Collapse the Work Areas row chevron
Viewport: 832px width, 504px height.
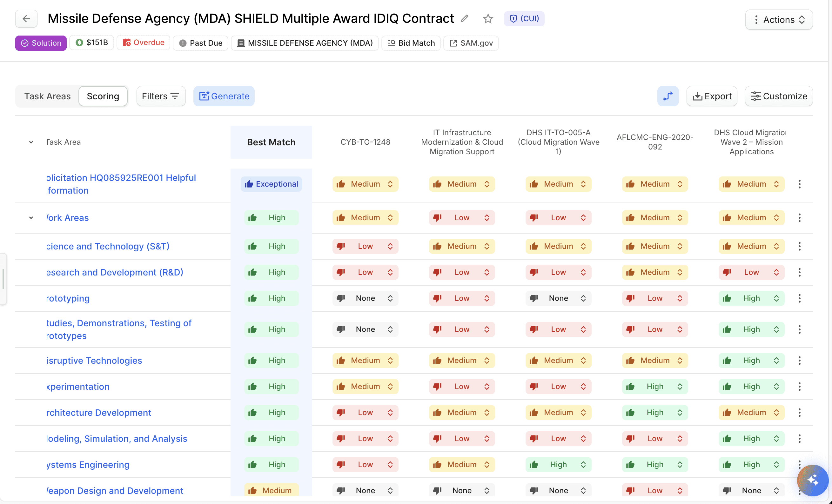point(31,218)
